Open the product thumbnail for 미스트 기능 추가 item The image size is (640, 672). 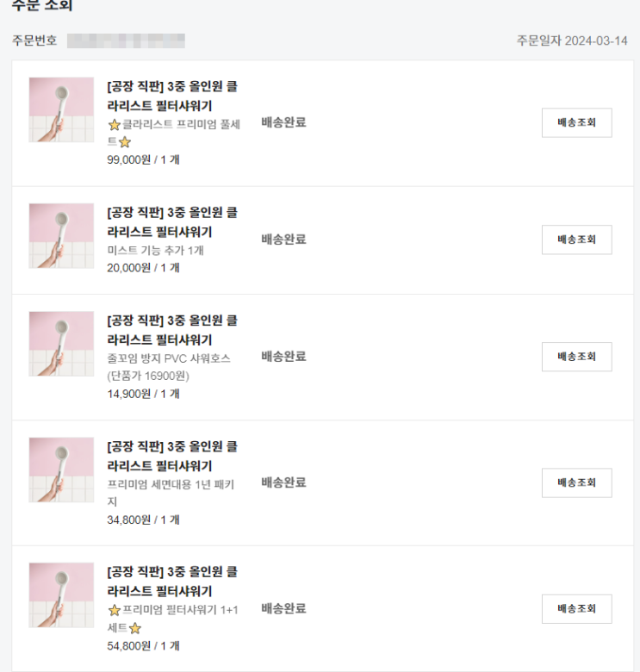[x=61, y=235]
